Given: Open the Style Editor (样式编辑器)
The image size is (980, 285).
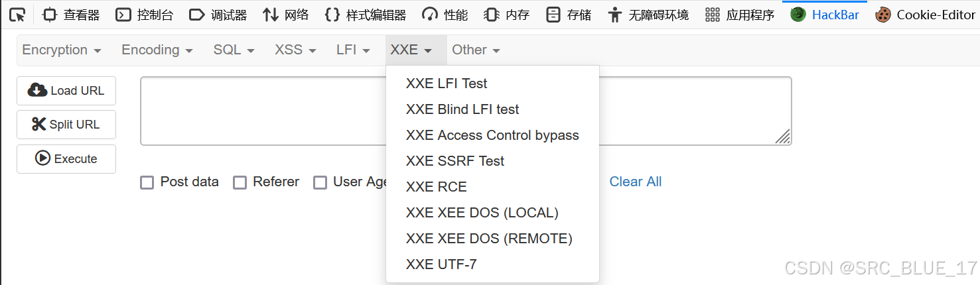Looking at the screenshot, I should click(x=365, y=15).
